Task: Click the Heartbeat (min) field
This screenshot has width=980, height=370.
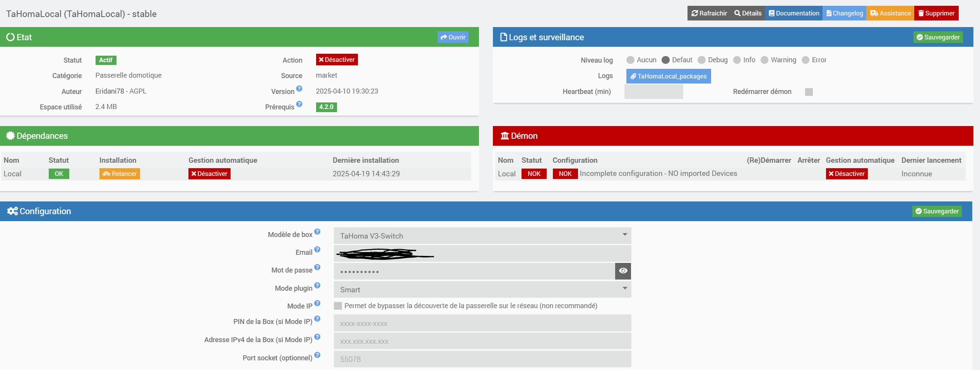Action: [654, 92]
